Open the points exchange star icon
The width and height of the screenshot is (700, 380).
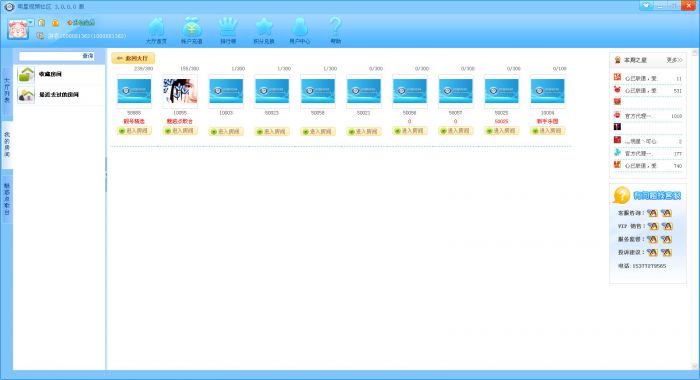pos(263,30)
